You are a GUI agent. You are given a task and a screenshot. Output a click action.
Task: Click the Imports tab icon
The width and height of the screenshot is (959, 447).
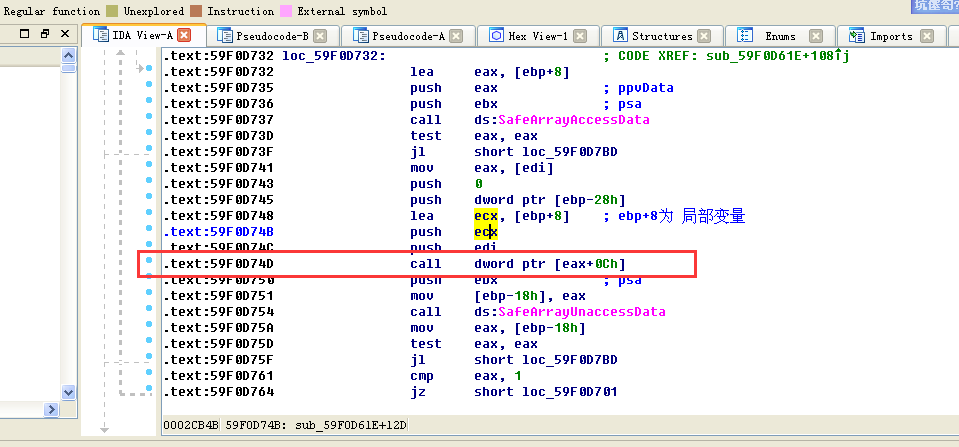[x=857, y=36]
